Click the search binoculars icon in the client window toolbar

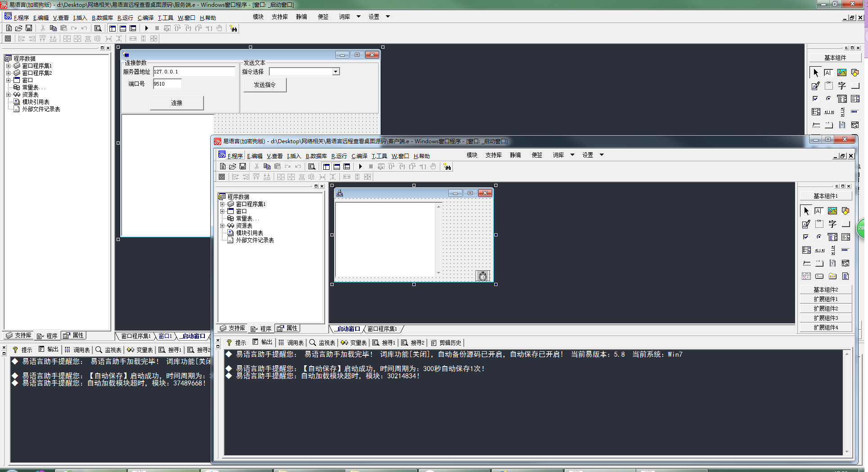click(447, 167)
